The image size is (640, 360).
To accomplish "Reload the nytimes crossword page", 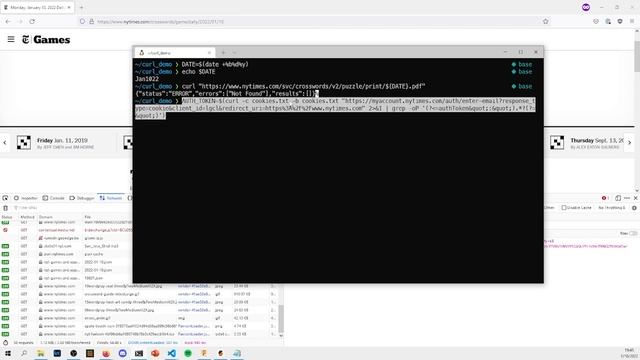I will tap(32, 22).
